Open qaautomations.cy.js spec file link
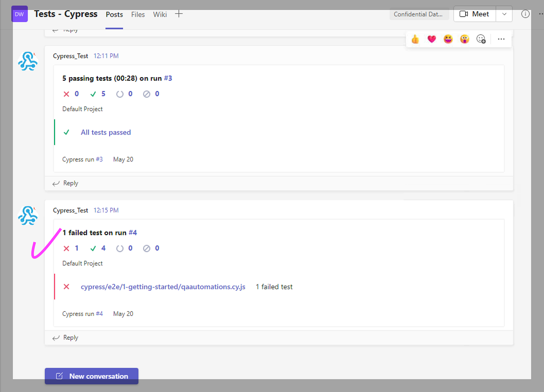Screen dimensions: 544x392 pyautogui.click(x=163, y=287)
